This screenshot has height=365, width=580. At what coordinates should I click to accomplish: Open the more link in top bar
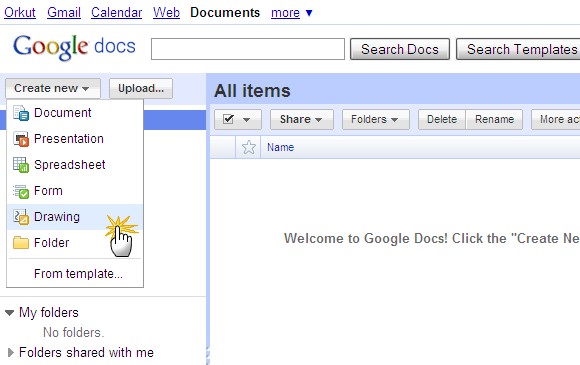pyautogui.click(x=285, y=13)
